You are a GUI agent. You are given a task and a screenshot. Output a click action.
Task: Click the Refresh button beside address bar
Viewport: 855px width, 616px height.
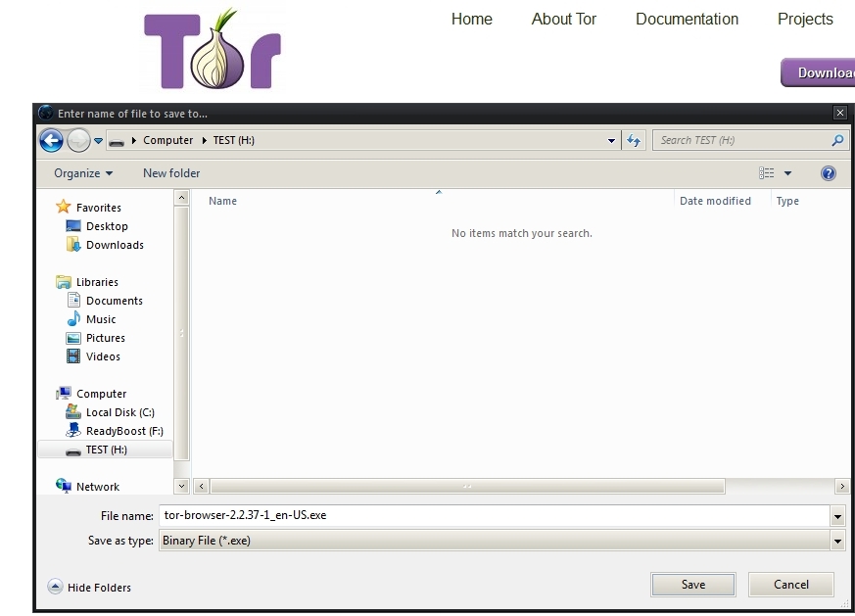tap(634, 141)
